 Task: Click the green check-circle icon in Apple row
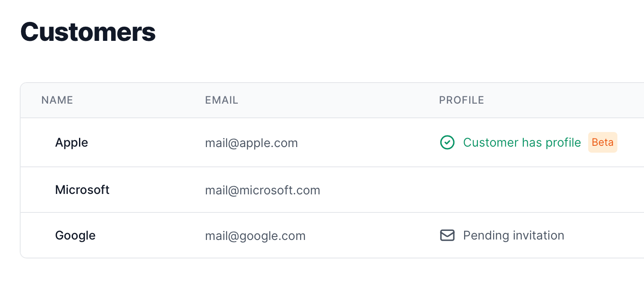pyautogui.click(x=447, y=142)
